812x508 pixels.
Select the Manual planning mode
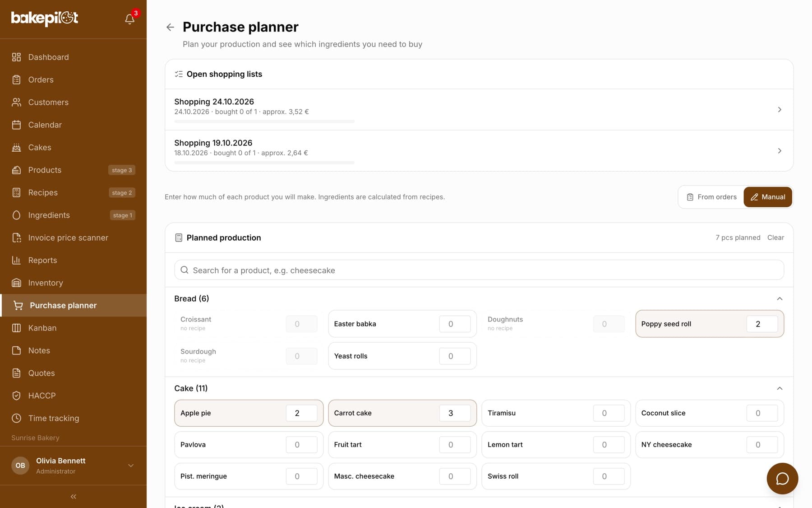pyautogui.click(x=768, y=197)
